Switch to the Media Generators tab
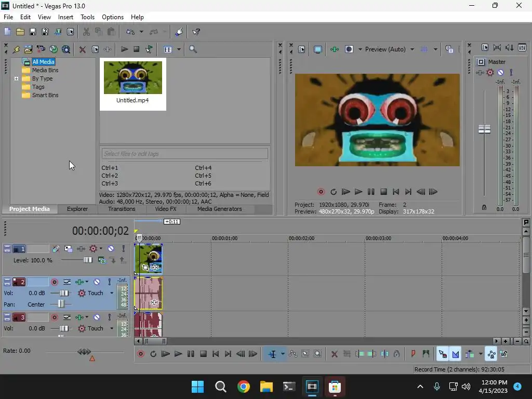Screen dimensions: 532x399 click(x=220, y=209)
